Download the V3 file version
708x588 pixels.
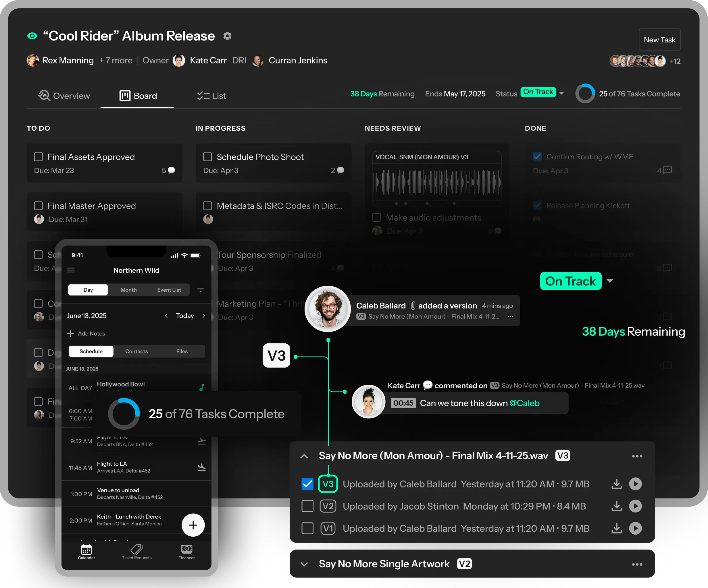point(616,484)
